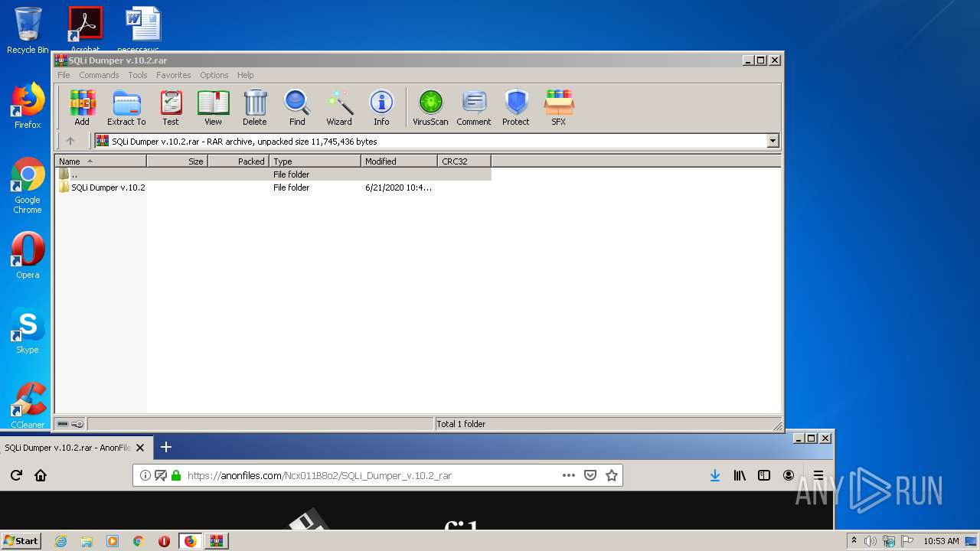The height and width of the screenshot is (551, 980).
Task: Run VirusScan on the archive
Action: click(430, 107)
